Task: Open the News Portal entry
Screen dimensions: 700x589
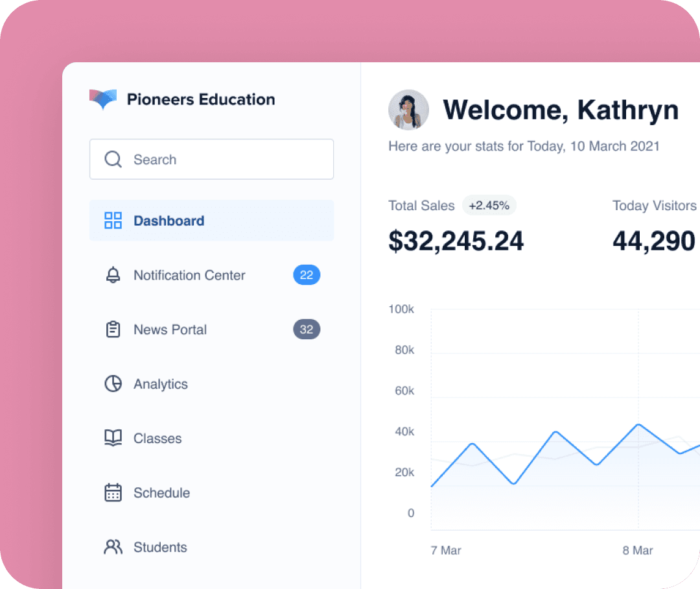Action: pyautogui.click(x=170, y=330)
